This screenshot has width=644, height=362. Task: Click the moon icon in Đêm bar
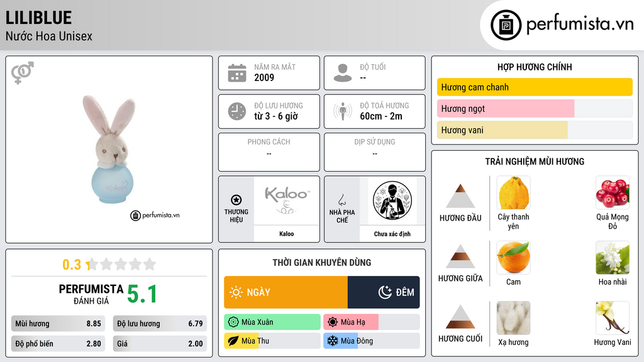(x=385, y=292)
